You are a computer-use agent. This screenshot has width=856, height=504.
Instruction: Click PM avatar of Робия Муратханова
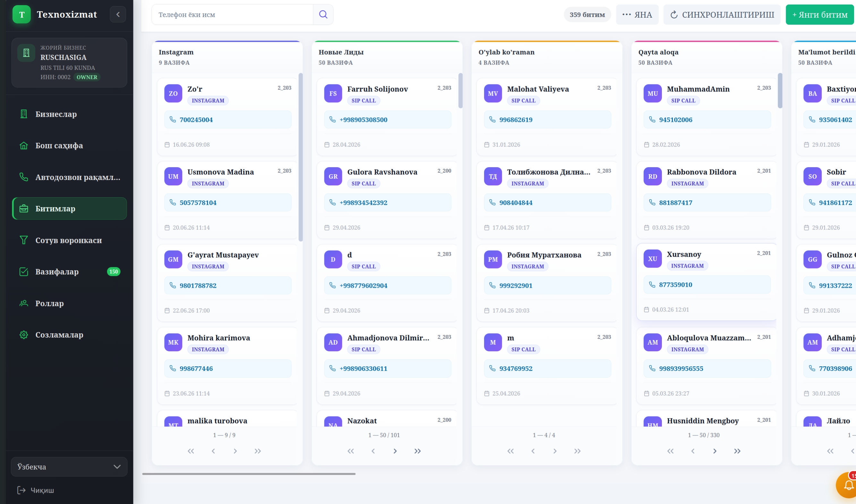[x=493, y=259]
